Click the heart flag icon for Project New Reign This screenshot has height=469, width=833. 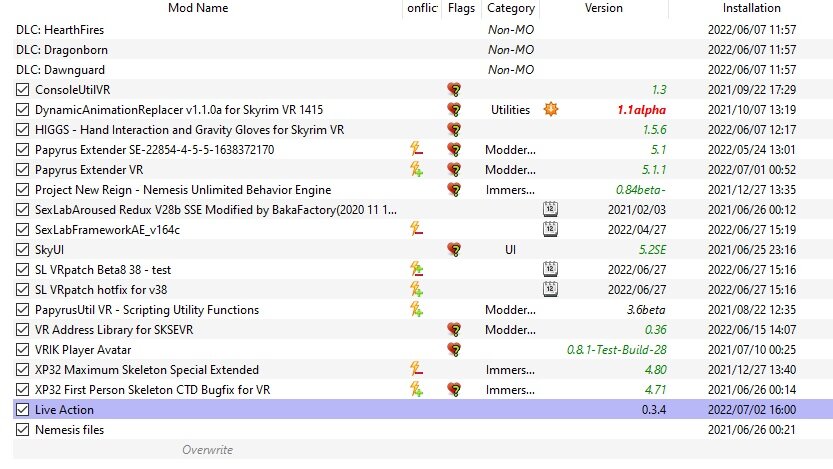click(x=454, y=190)
